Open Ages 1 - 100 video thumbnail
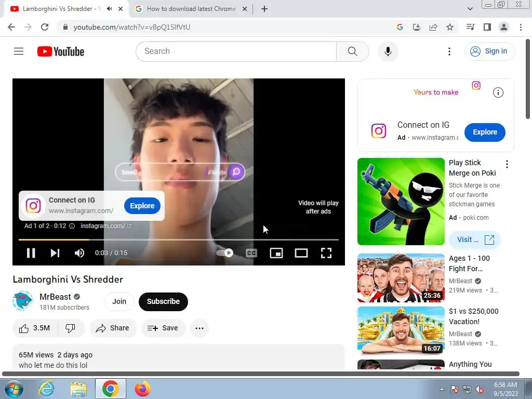Image resolution: width=532 pixels, height=399 pixels. pyautogui.click(x=401, y=278)
